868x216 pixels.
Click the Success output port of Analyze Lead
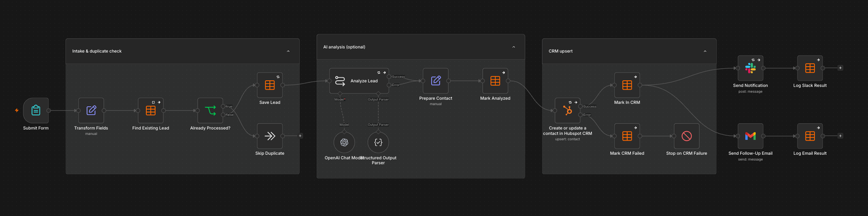[389, 77]
